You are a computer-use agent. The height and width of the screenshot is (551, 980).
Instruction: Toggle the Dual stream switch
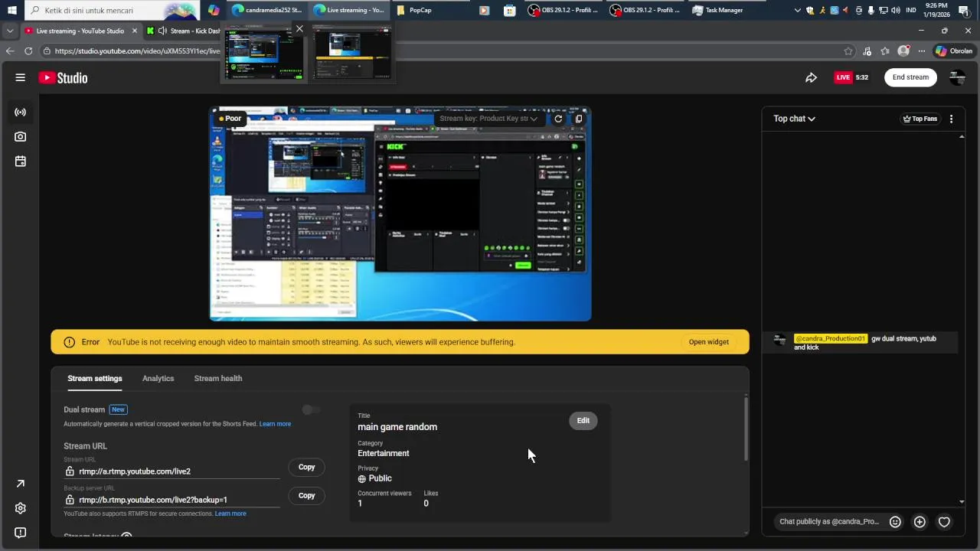tap(310, 410)
